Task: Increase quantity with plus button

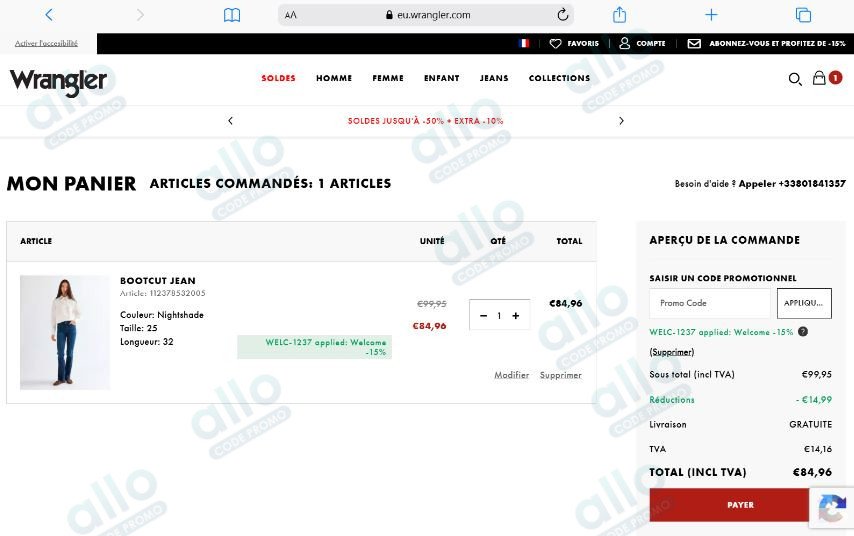Action: pyautogui.click(x=516, y=315)
